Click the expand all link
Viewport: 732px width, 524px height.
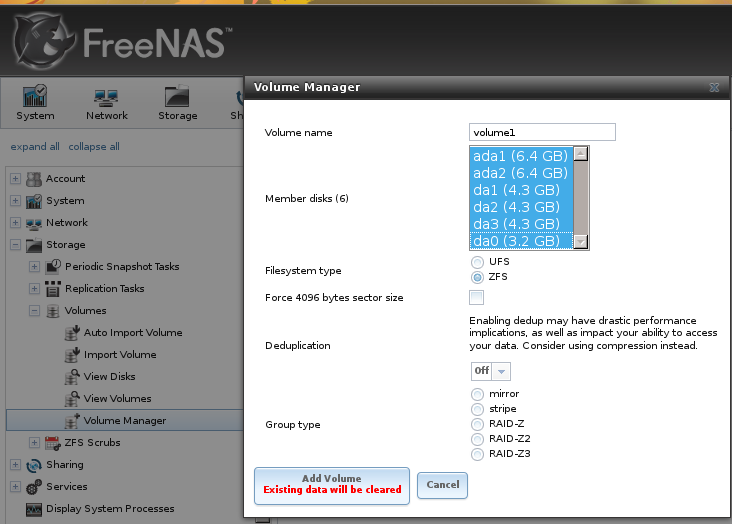pos(35,147)
